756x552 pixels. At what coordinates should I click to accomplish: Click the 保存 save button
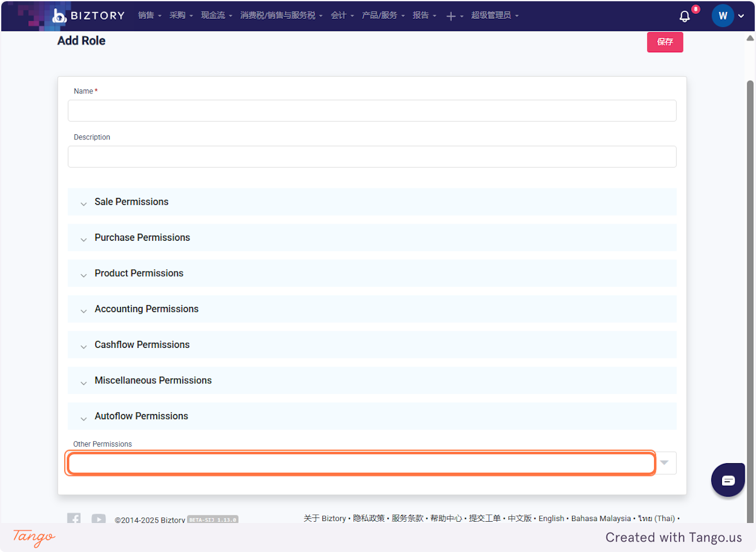coord(665,42)
